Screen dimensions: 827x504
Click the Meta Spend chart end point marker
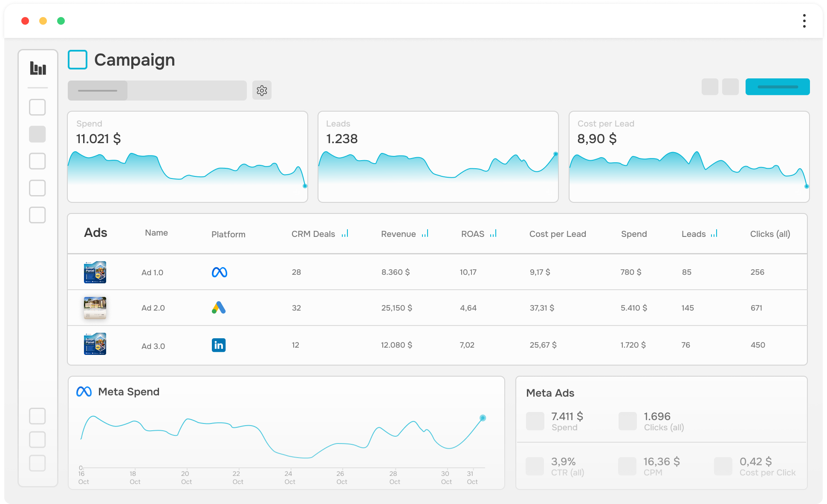point(483,418)
